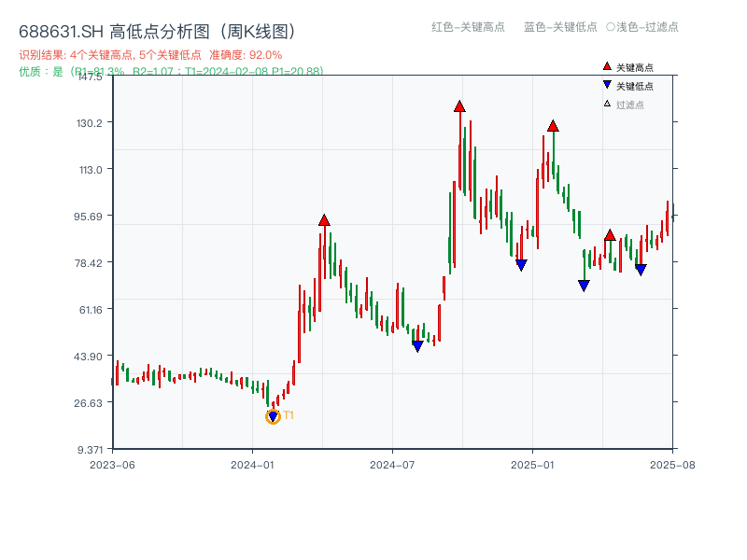Click the 147.5 value on the y-axis
This screenshot has width=747, height=560.
(89, 78)
